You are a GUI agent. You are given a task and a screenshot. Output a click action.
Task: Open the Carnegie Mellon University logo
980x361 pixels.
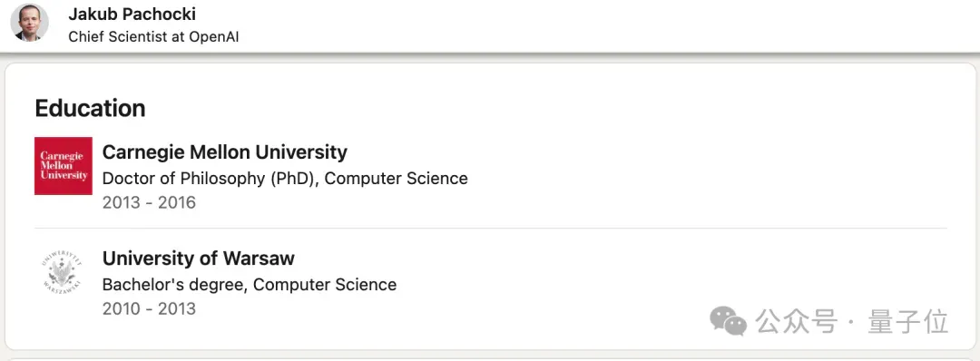click(x=64, y=165)
